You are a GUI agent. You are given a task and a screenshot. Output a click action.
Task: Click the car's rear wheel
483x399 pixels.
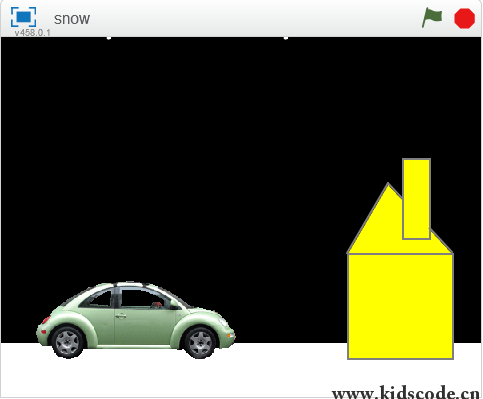tap(68, 342)
